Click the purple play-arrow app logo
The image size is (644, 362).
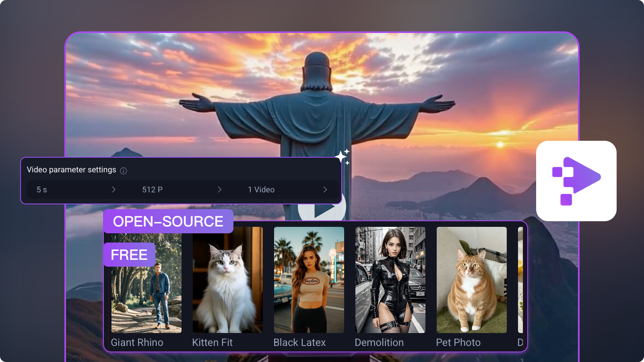(x=576, y=181)
